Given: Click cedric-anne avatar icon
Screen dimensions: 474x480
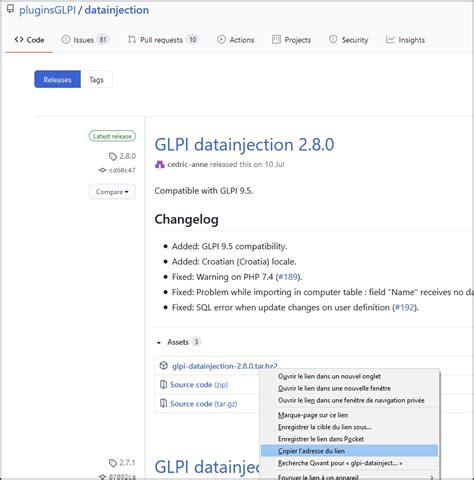Looking at the screenshot, I should [x=160, y=164].
